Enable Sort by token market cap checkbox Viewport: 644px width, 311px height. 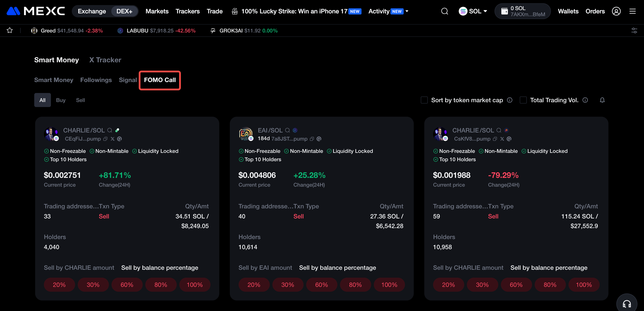coord(424,100)
